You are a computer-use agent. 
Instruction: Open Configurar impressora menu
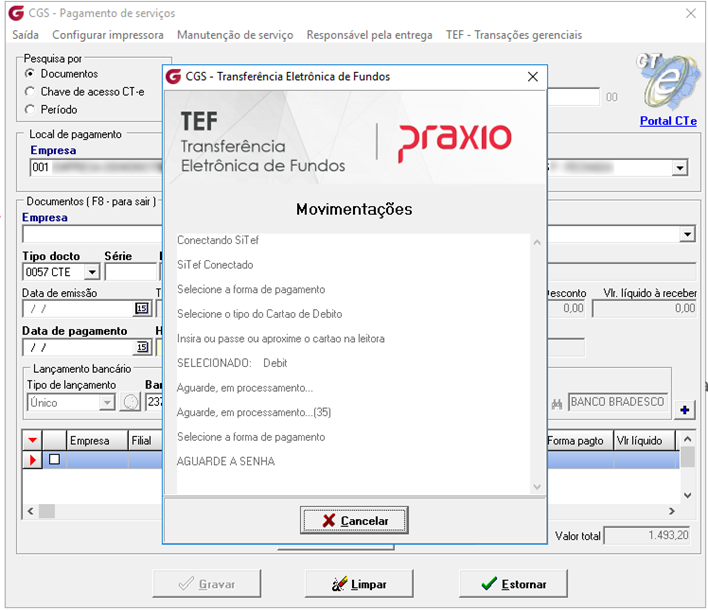[x=108, y=35]
